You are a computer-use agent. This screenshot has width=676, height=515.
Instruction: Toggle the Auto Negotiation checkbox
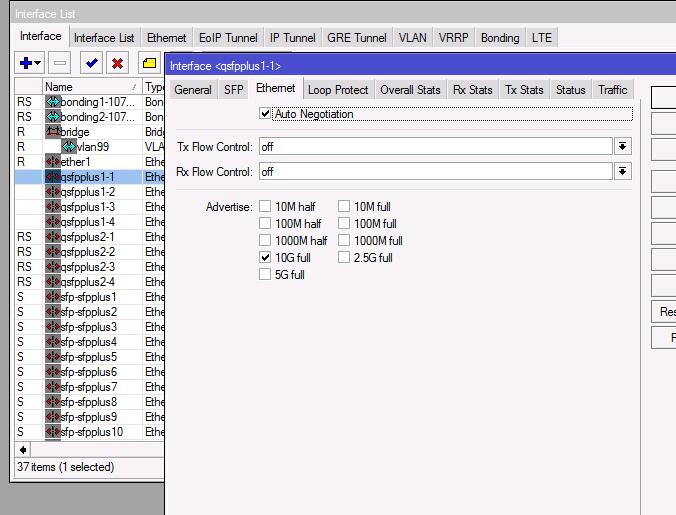(x=265, y=114)
